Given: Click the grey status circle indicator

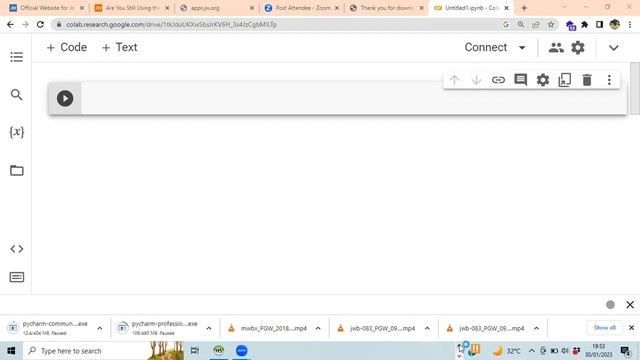Looking at the screenshot, I should [610, 304].
